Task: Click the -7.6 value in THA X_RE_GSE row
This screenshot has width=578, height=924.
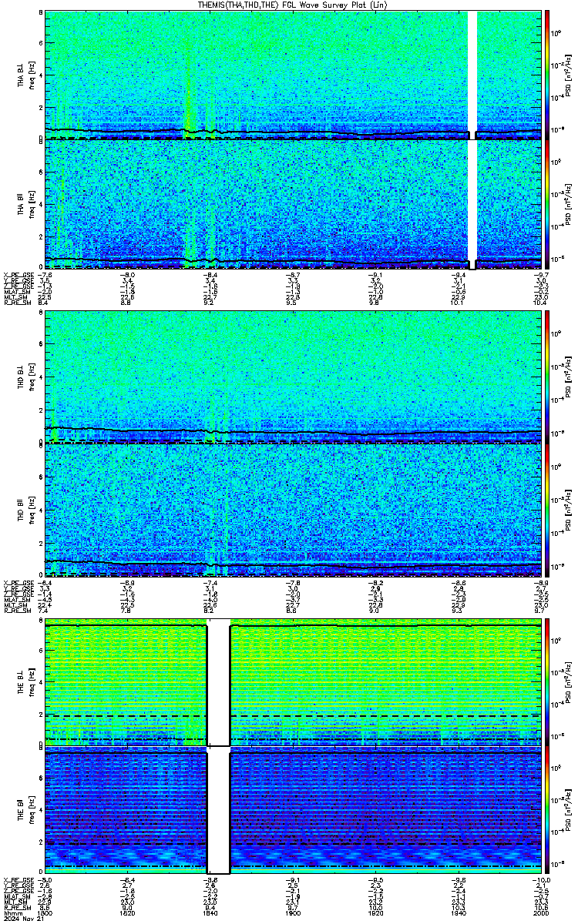Action: [46, 274]
